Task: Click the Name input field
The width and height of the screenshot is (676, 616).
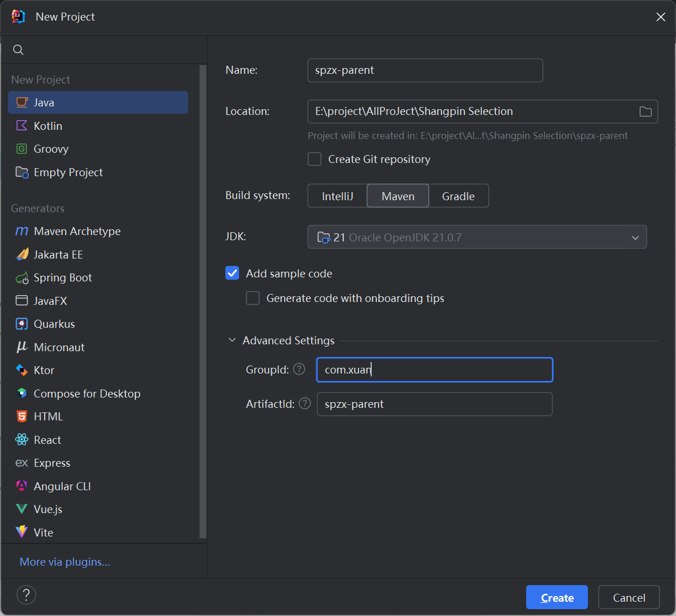Action: [425, 70]
